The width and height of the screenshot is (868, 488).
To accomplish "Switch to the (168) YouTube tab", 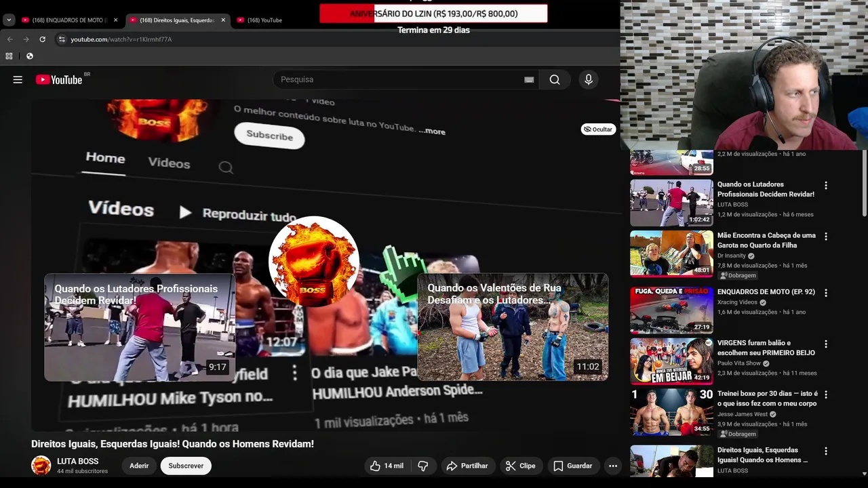I will [264, 20].
